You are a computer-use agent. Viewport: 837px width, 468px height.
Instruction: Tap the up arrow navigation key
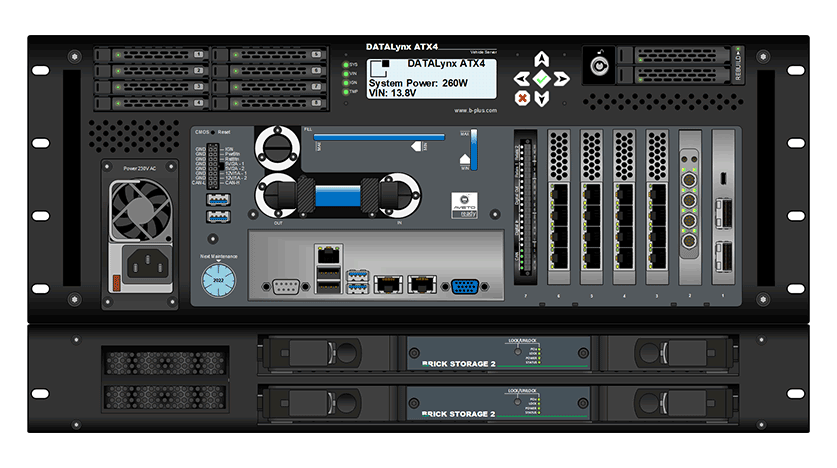pos(541,59)
